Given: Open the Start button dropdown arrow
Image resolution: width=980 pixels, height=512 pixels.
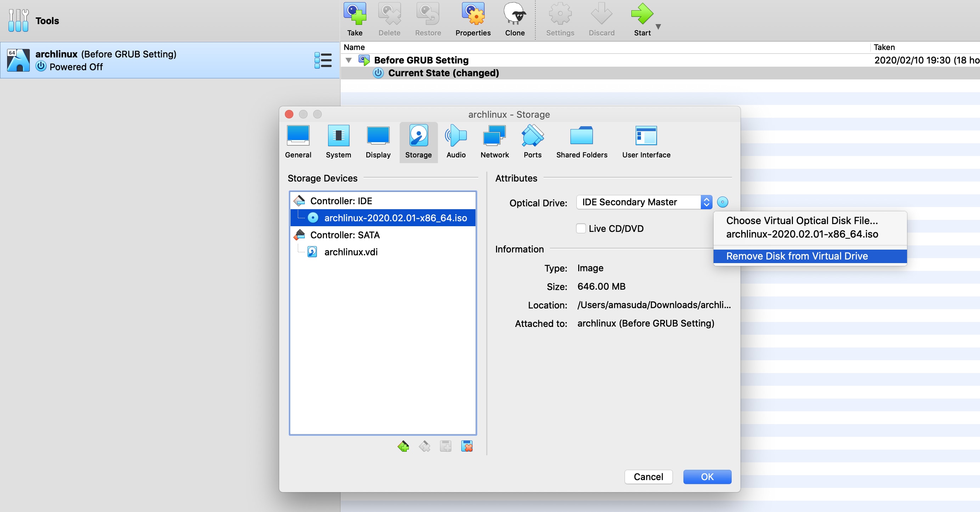Looking at the screenshot, I should tap(658, 27).
